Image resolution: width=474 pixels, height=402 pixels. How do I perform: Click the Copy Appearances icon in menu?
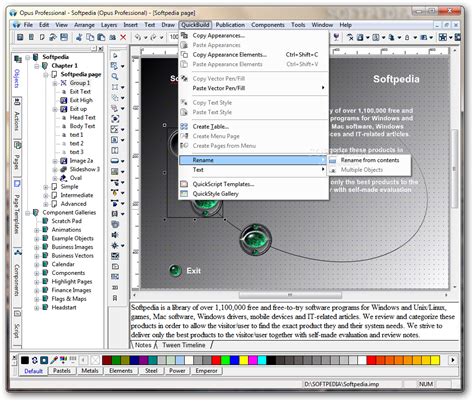pos(184,35)
